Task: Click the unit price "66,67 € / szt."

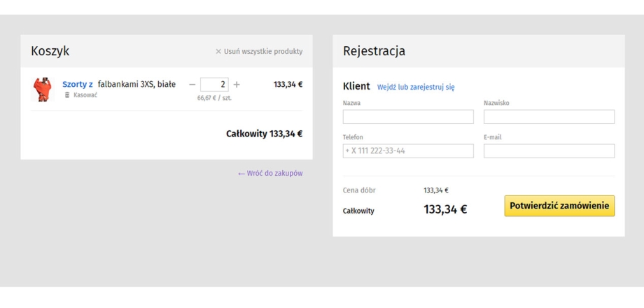Action: coord(214,99)
